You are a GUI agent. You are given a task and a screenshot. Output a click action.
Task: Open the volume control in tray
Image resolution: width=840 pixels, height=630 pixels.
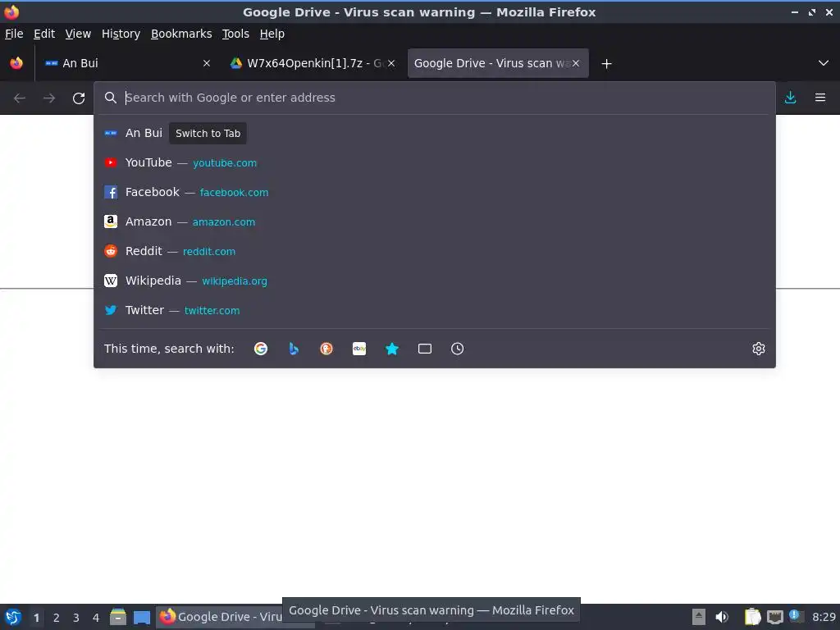point(722,617)
